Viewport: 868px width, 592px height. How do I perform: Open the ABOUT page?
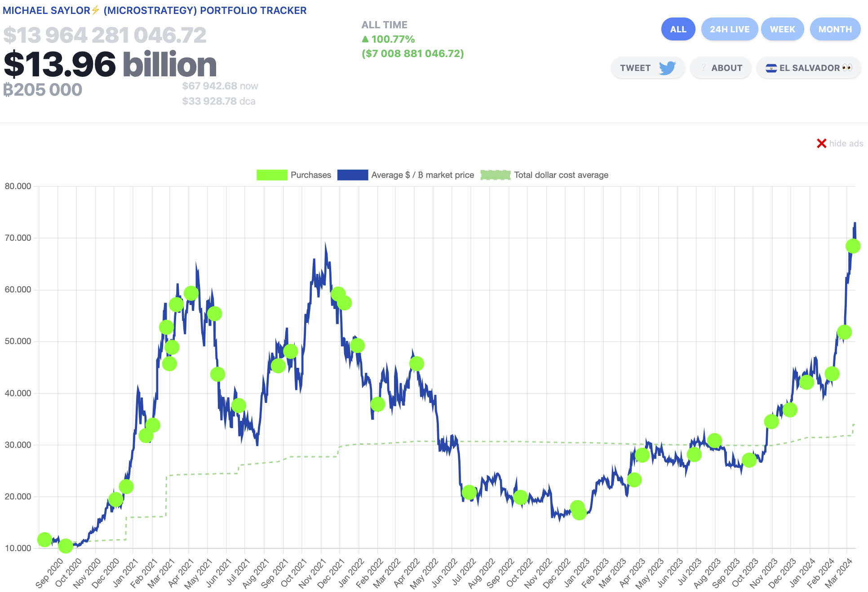[x=721, y=68]
